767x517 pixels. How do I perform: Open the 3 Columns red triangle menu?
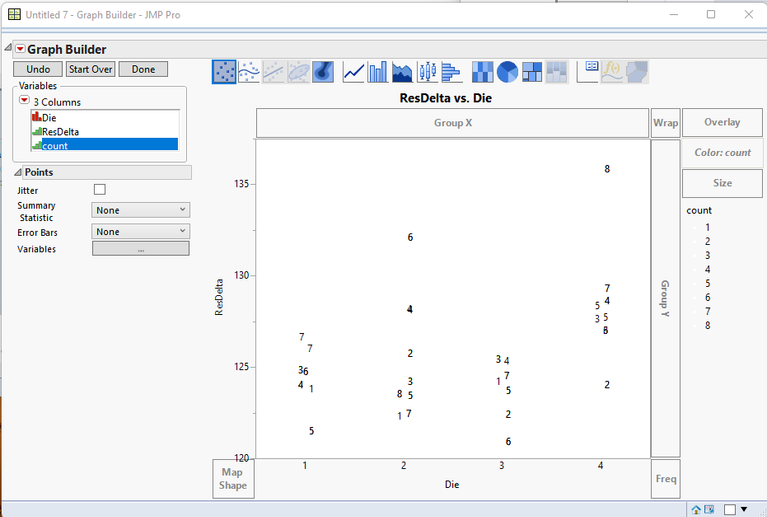click(24, 100)
